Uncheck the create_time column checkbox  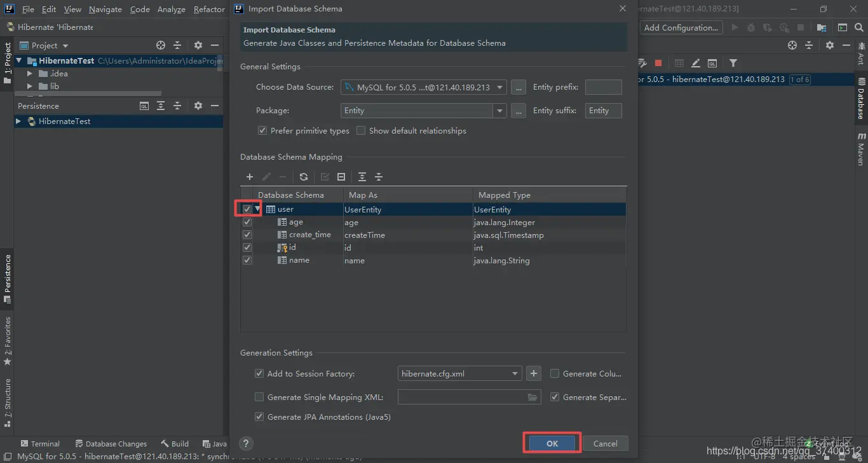click(x=247, y=235)
